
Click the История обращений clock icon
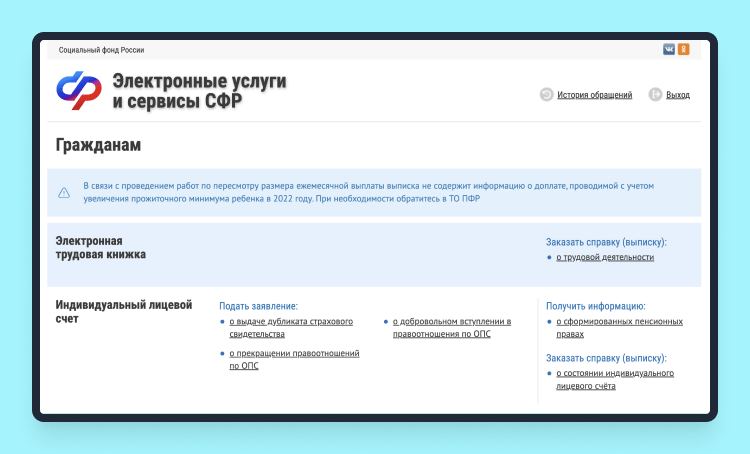[x=546, y=95]
